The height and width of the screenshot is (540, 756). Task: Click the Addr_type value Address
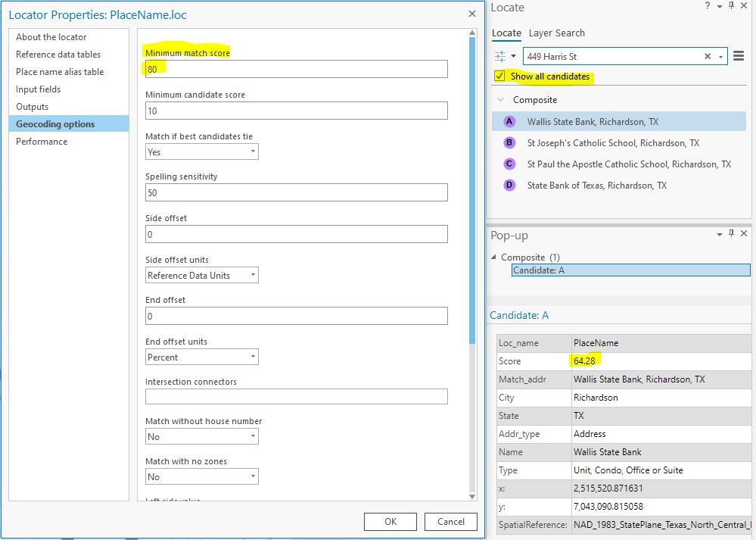click(x=590, y=434)
